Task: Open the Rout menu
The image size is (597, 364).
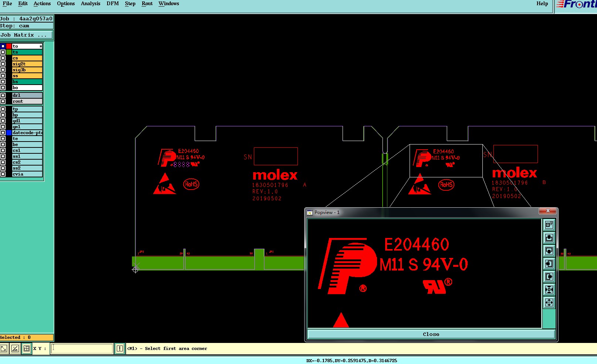Action: [x=147, y=4]
